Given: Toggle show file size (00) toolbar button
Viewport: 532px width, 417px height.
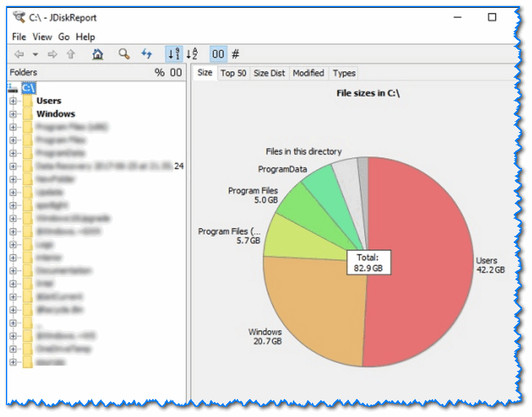Looking at the screenshot, I should (x=219, y=54).
